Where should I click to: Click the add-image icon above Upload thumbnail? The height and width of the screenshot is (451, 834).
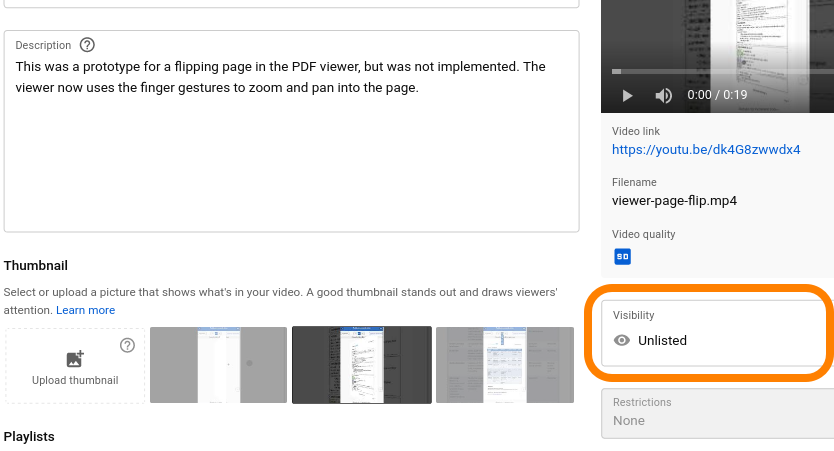pos(75,359)
